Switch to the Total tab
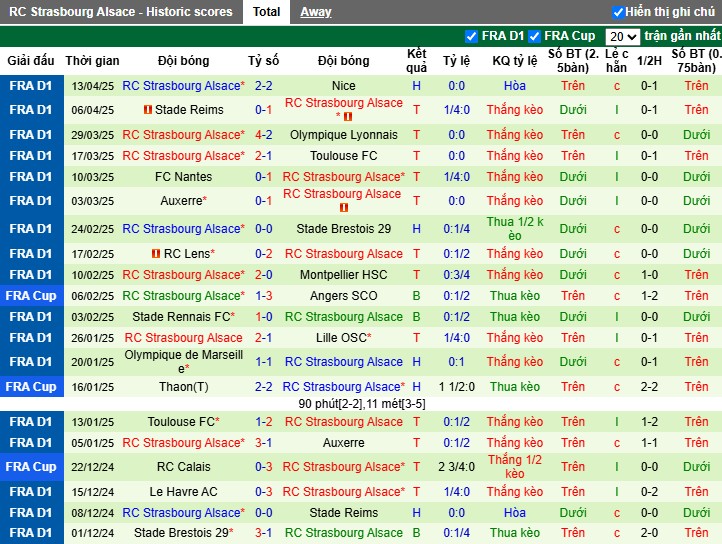The height and width of the screenshot is (544, 722). (x=266, y=12)
